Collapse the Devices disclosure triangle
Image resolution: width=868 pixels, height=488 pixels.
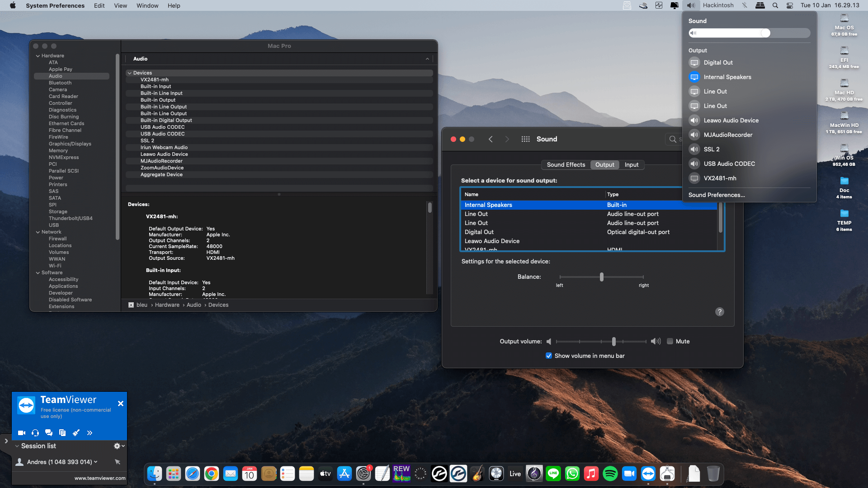click(x=130, y=73)
